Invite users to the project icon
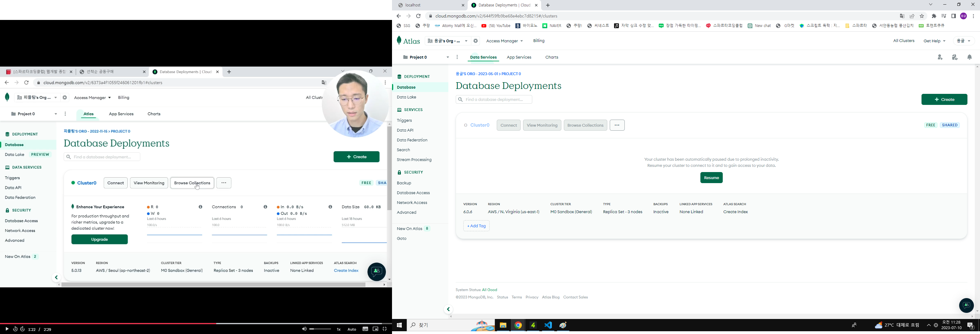The width and height of the screenshot is (980, 334). pyautogui.click(x=940, y=58)
